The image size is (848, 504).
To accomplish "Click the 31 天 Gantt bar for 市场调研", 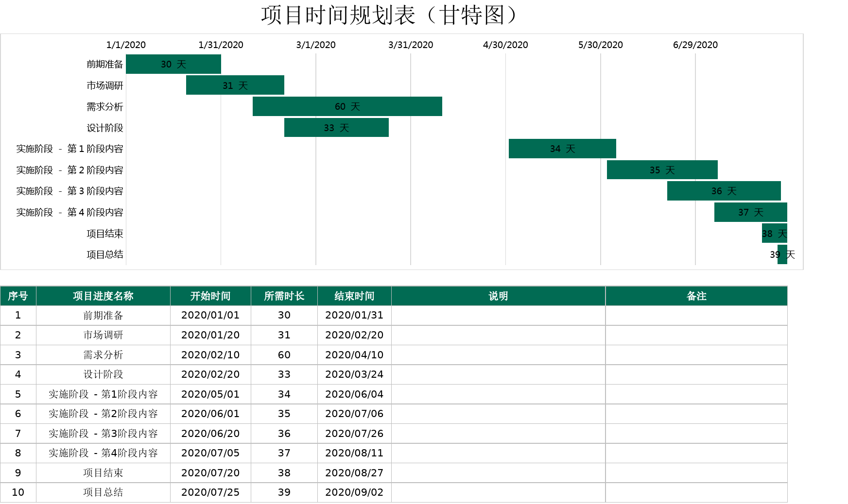I will point(235,85).
